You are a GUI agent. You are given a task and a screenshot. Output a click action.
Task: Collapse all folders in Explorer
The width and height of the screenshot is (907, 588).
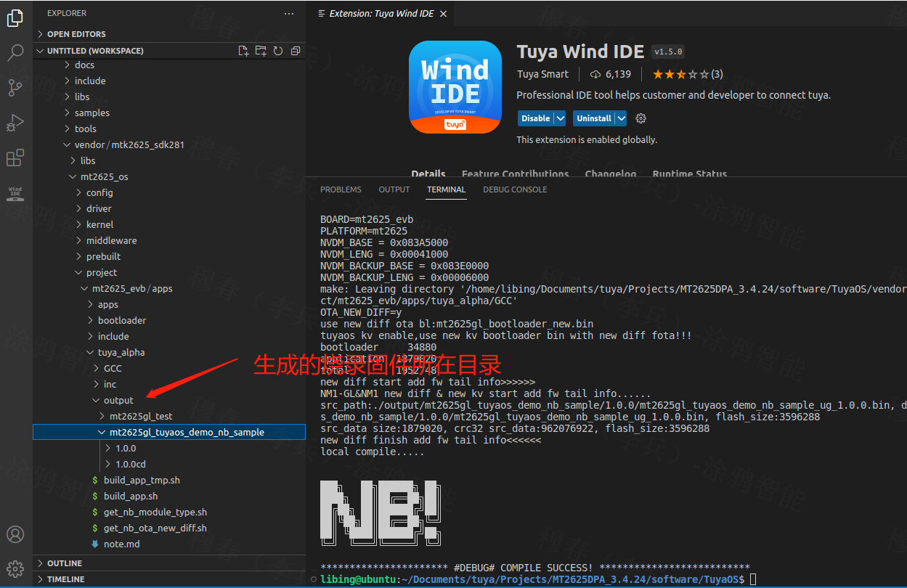coord(295,51)
